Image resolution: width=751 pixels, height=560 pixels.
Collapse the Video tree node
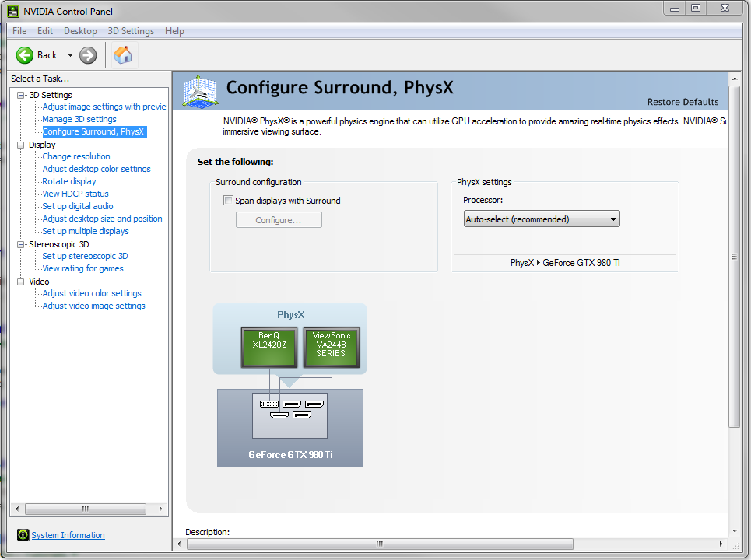click(x=20, y=282)
